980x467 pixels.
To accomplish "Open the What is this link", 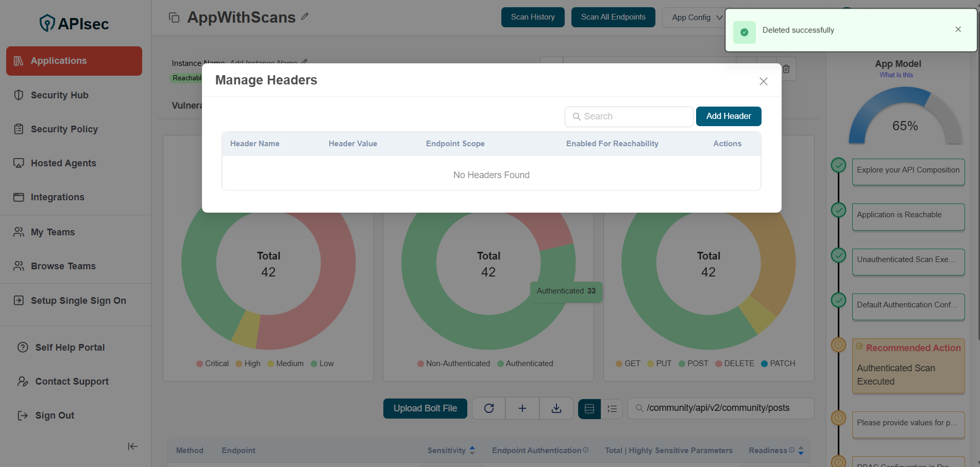I will (896, 75).
